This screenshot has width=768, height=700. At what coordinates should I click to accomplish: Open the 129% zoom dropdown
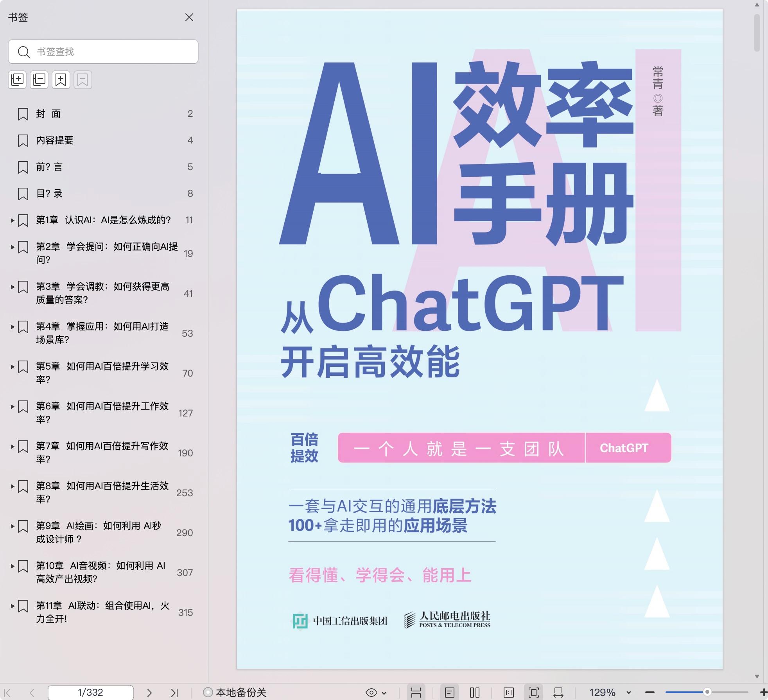[629, 693]
